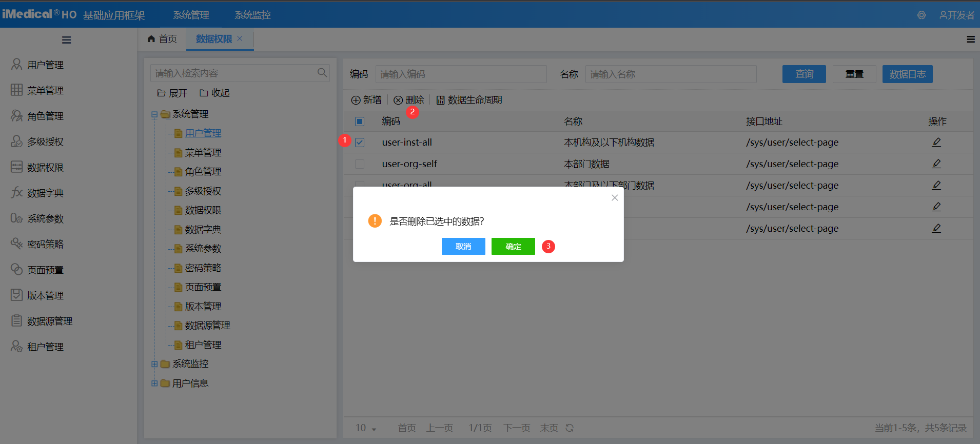Image resolution: width=980 pixels, height=444 pixels.
Task: Refresh the table with the pagination reload icon
Action: click(x=570, y=428)
